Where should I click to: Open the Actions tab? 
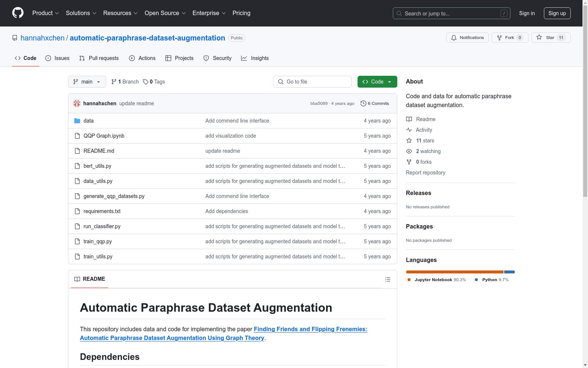pyautogui.click(x=142, y=58)
